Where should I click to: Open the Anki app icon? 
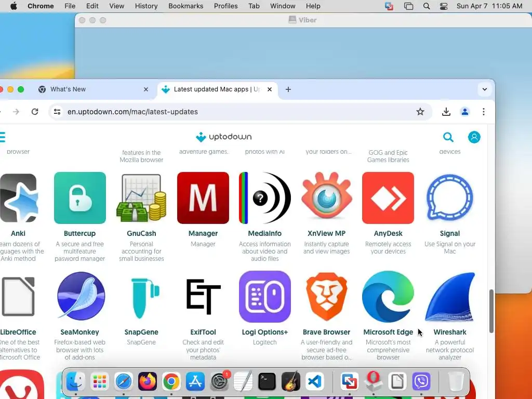tap(19, 198)
